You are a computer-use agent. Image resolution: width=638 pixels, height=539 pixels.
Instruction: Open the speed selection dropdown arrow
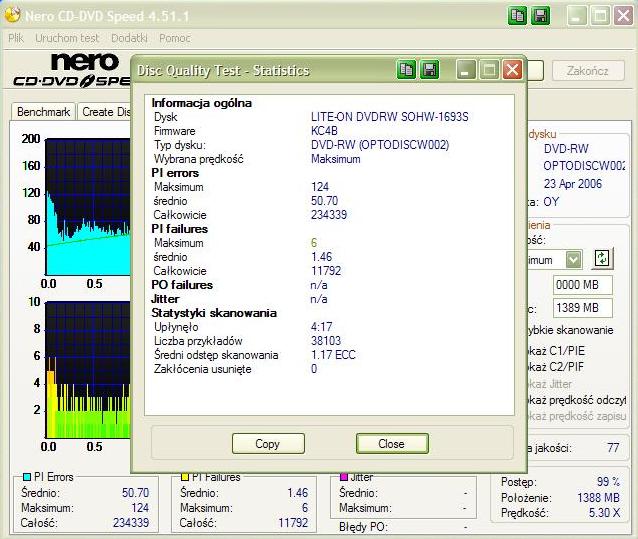coord(573,260)
